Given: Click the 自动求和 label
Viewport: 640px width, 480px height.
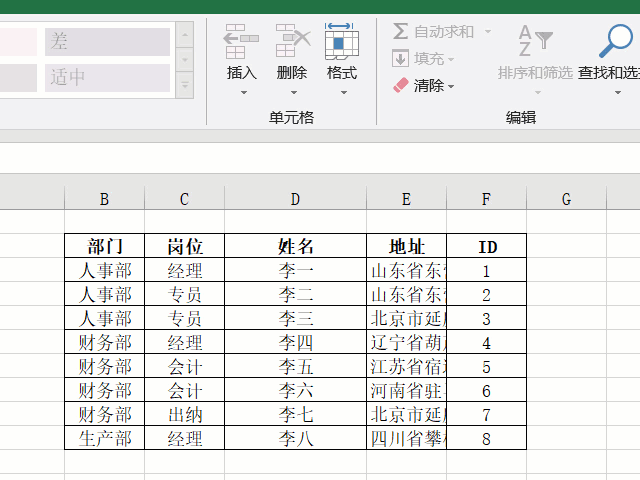Looking at the screenshot, I should [444, 32].
